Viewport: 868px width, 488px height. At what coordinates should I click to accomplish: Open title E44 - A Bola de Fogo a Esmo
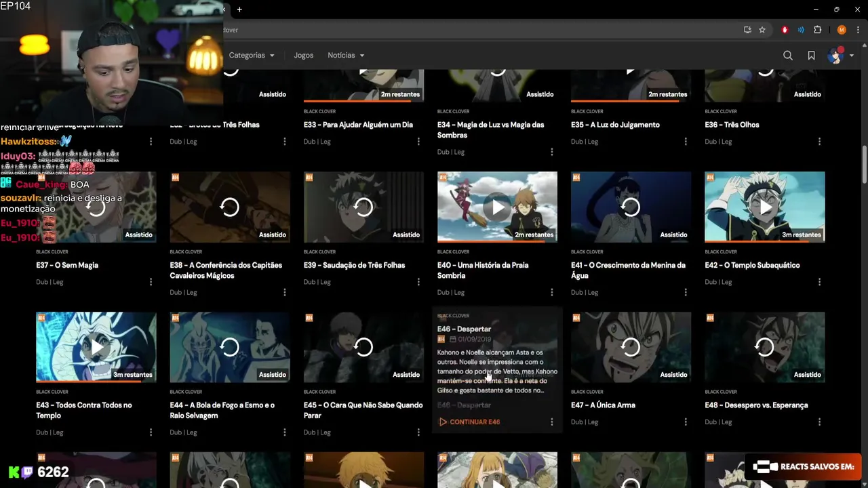coord(222,410)
